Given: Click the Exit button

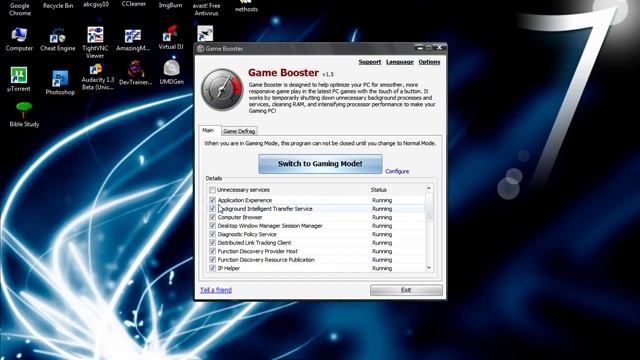Looking at the screenshot, I should [x=406, y=290].
